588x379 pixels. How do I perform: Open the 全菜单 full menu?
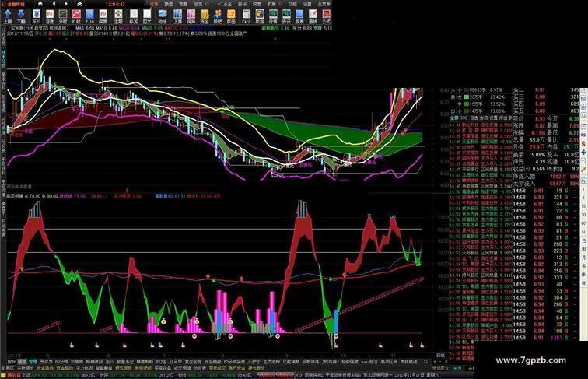click(x=324, y=4)
